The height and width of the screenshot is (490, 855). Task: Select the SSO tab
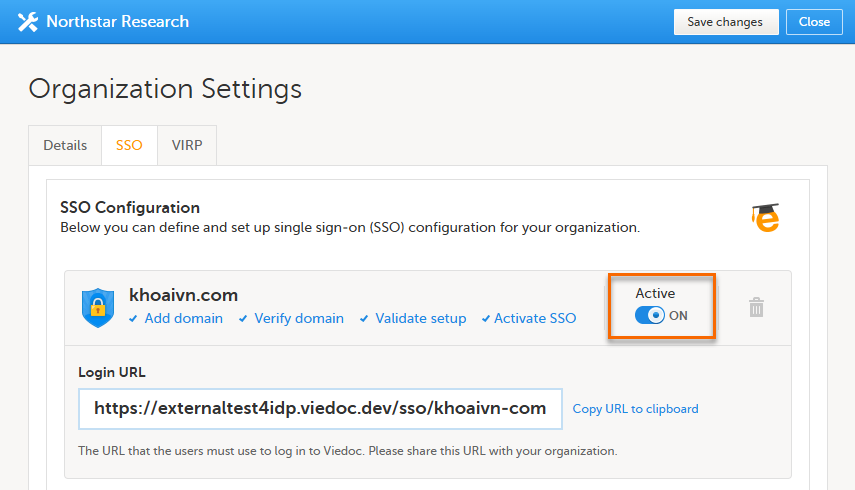coord(129,145)
